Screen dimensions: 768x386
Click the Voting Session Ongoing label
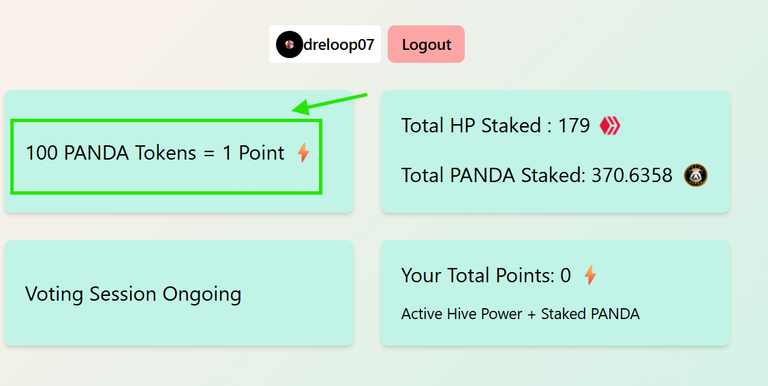point(133,294)
